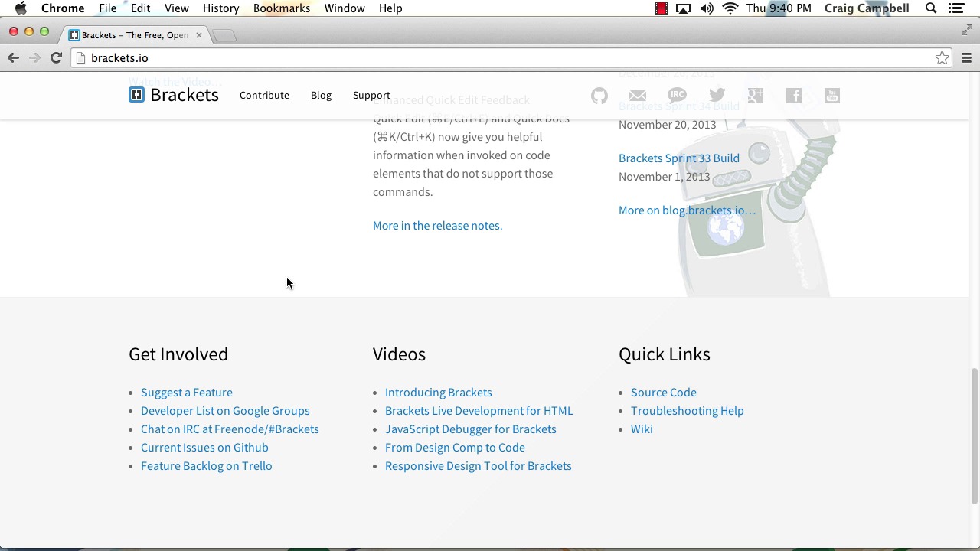Click Contribute in site navigation
The height and width of the screenshot is (551, 980).
264,96
